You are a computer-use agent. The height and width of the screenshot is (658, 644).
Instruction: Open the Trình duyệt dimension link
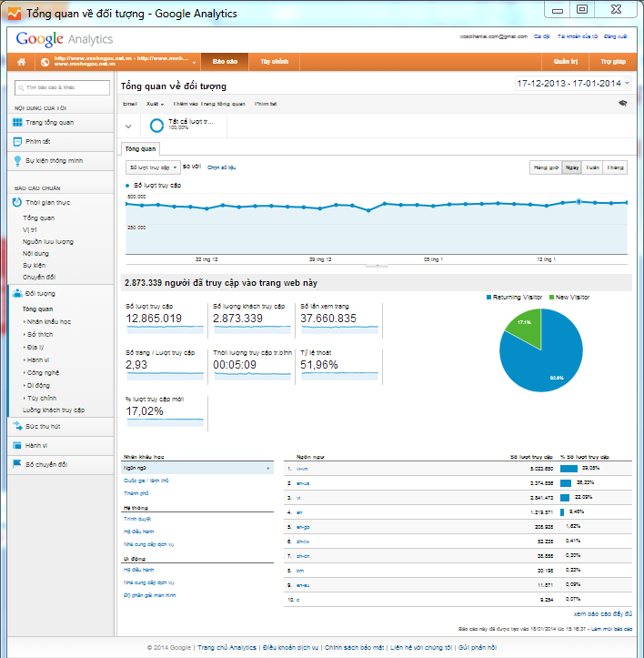[x=137, y=519]
